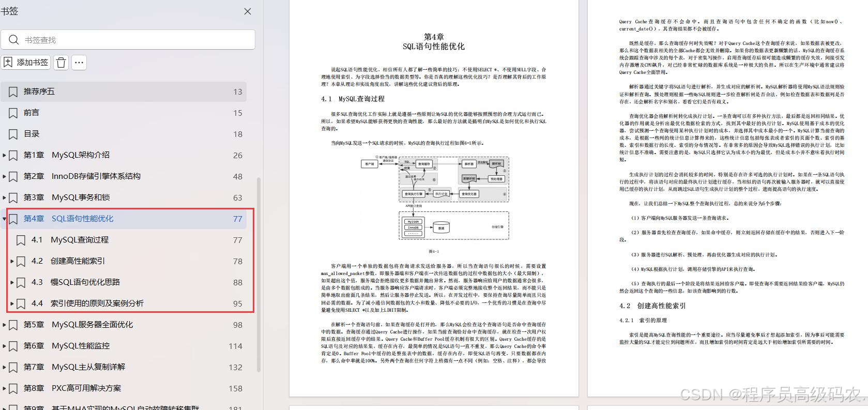This screenshot has height=410, width=868.
Task: Open 4.4 索引使用的原则及案例分析 section
Action: tap(87, 303)
